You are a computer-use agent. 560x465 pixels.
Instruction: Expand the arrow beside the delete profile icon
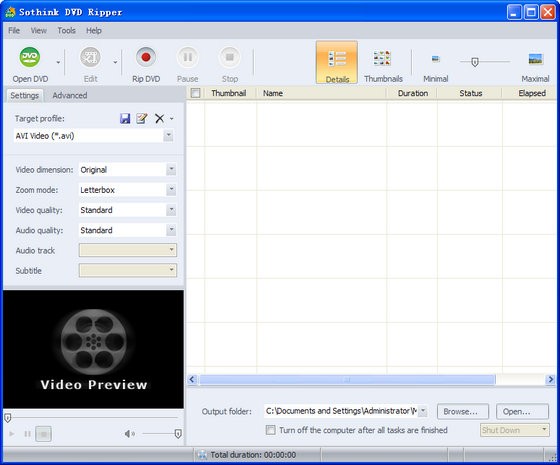coord(171,119)
